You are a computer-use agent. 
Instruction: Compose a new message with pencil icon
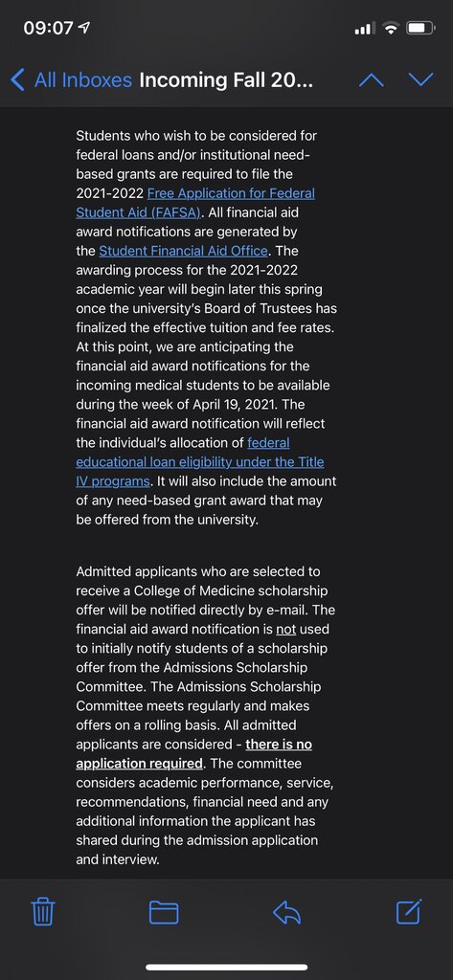(x=409, y=911)
